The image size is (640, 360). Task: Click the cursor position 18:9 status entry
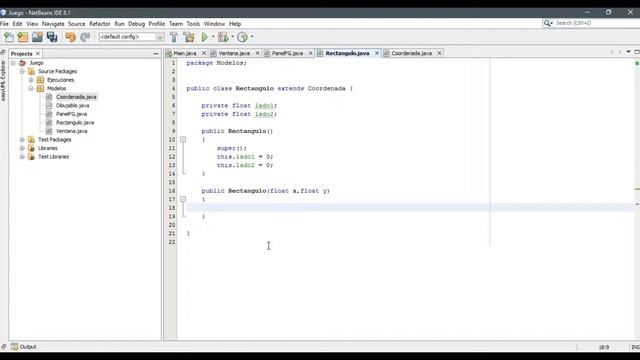pos(604,347)
